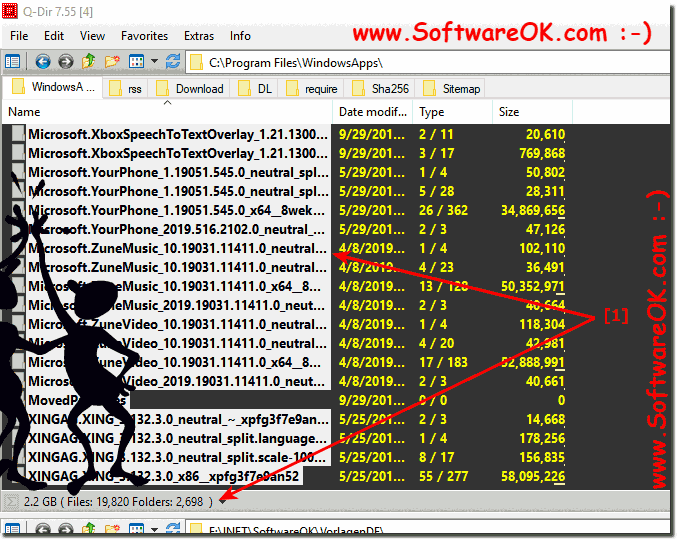This screenshot has width=677, height=540.
Task: Click date value 9/29/201... of MovedPackages row
Action: 372,400
